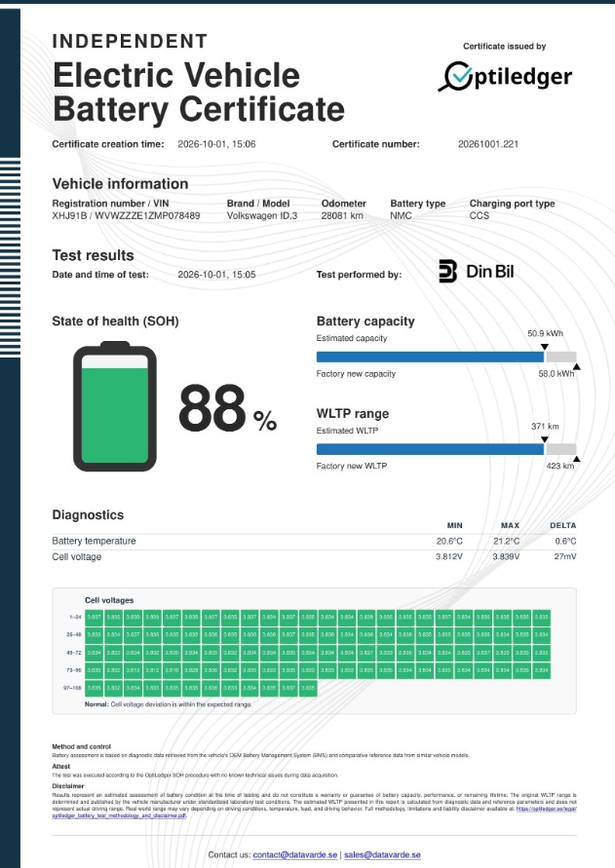The image size is (615, 868).
Task: Click the MAX column header
Action: click(x=511, y=525)
